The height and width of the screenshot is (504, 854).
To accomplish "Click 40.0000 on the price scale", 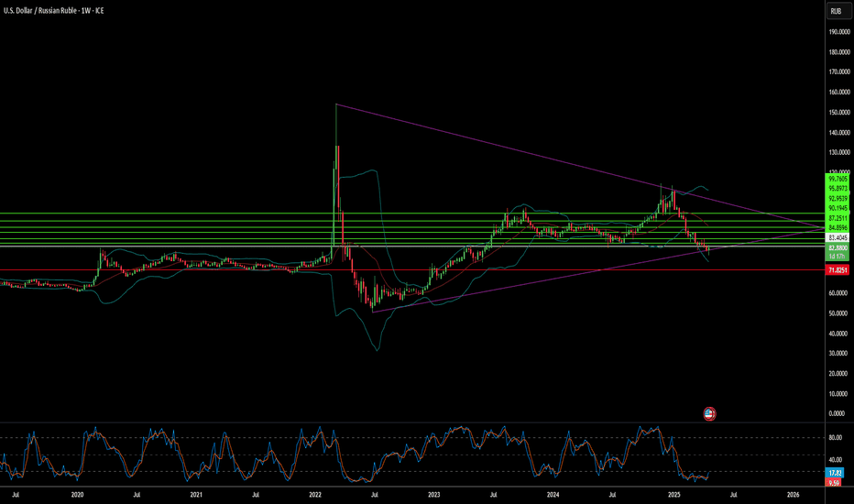I will coord(838,334).
